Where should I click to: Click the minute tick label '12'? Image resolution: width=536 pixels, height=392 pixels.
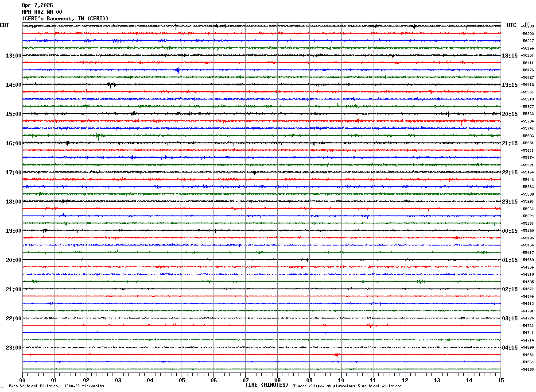click(405, 380)
